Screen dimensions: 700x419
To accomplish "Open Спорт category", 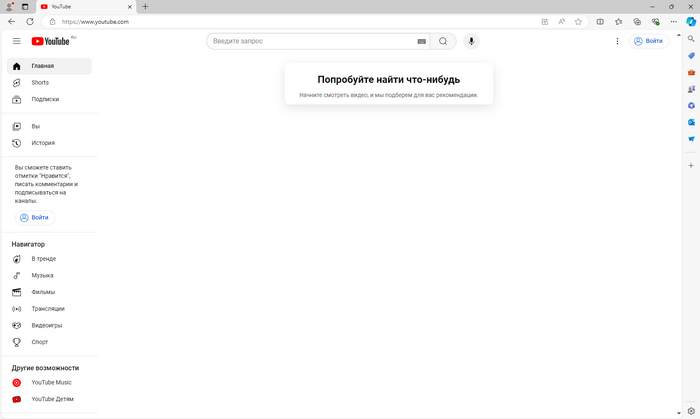I will (49, 342).
